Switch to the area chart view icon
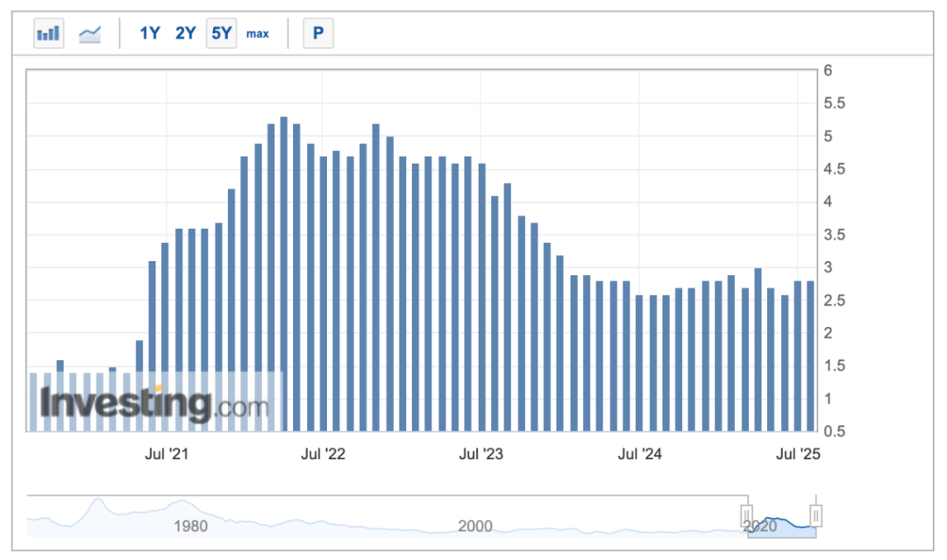The height and width of the screenshot is (560, 947). 89,34
